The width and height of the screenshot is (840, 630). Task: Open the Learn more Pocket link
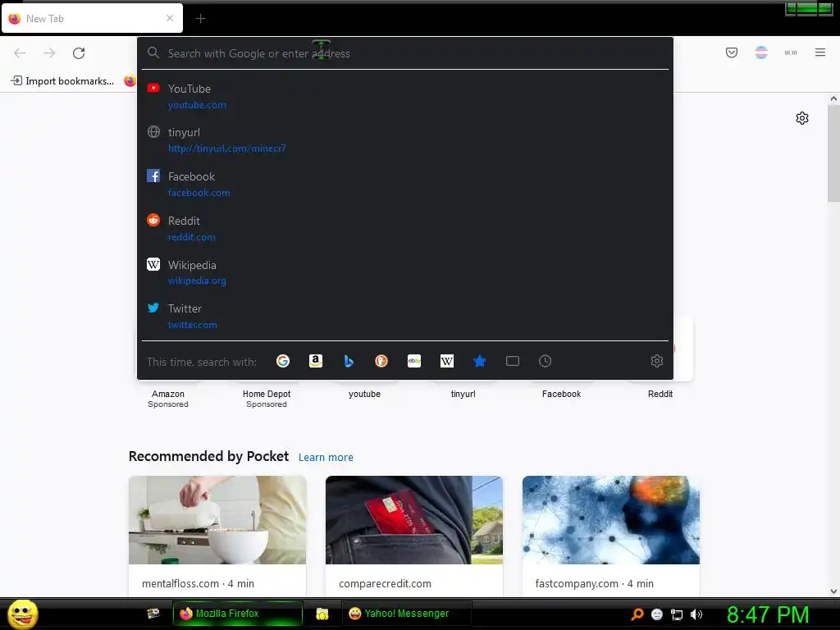(326, 457)
